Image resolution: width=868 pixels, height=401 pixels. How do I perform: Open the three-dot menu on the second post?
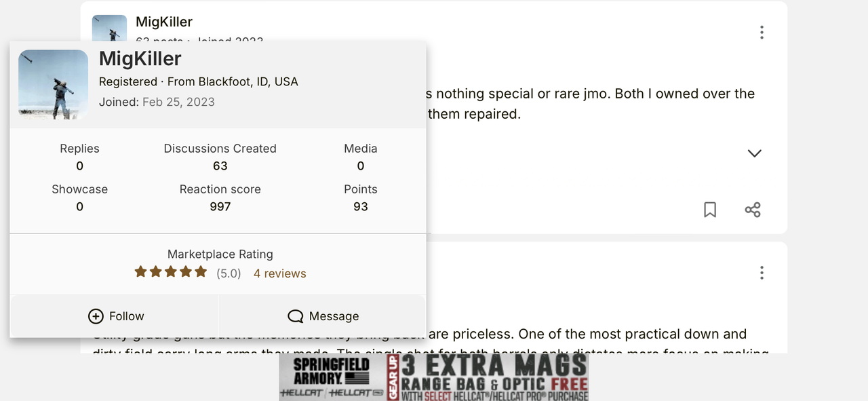click(762, 273)
